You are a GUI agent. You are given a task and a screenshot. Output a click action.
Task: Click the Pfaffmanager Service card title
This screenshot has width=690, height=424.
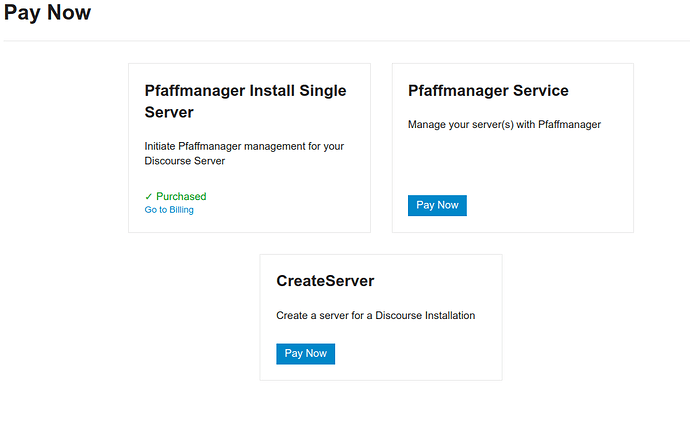(x=488, y=91)
